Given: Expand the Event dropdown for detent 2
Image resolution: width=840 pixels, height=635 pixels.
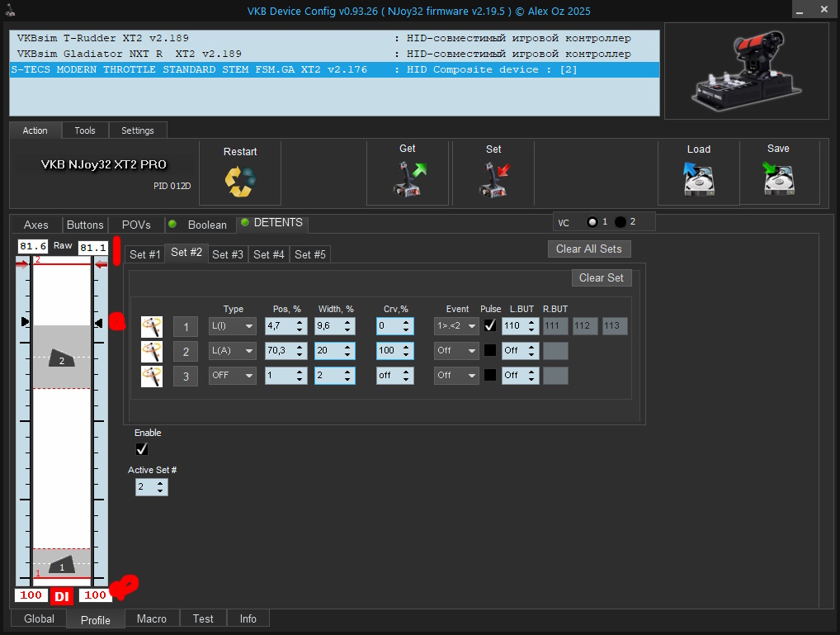Looking at the screenshot, I should 456,351.
